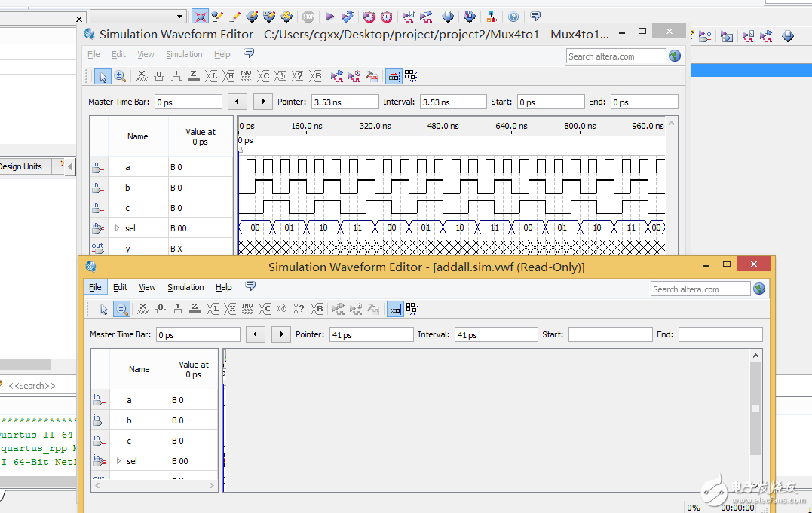The image size is (812, 513).
Task: Click Count Value (C) icon in addall window
Action: [265, 309]
